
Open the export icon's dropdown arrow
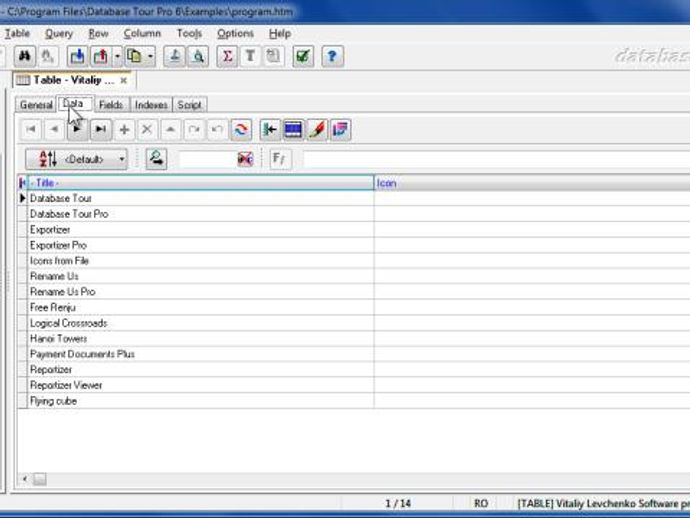pos(117,56)
